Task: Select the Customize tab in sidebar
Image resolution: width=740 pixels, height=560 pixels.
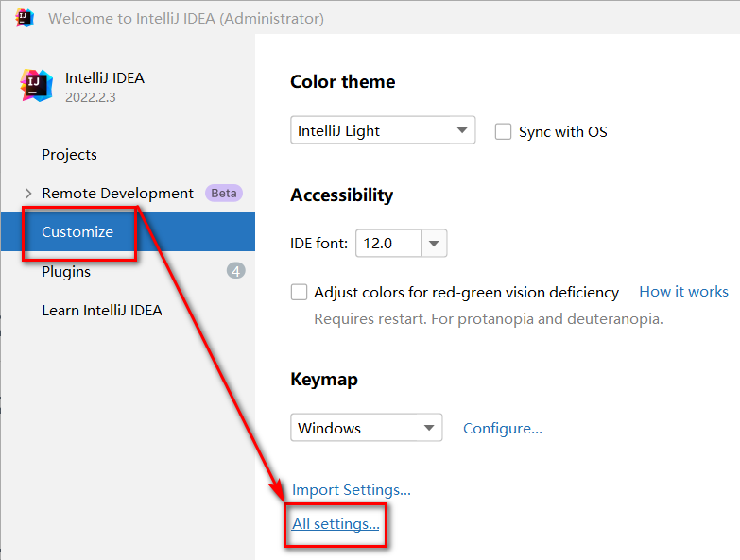Action: pos(77,232)
